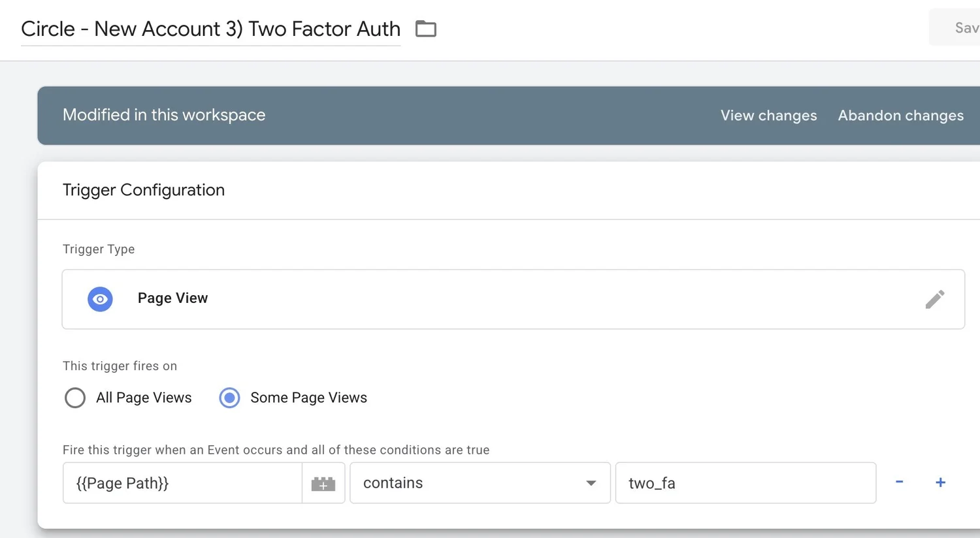
Task: Click the blue Page View eye icon
Action: click(100, 299)
